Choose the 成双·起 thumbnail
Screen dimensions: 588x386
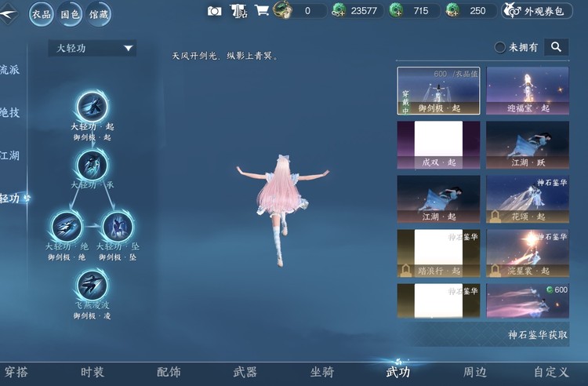[x=438, y=145]
